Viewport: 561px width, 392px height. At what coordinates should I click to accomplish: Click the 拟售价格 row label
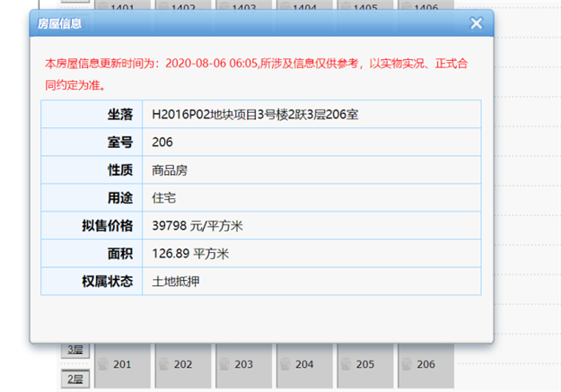click(108, 226)
